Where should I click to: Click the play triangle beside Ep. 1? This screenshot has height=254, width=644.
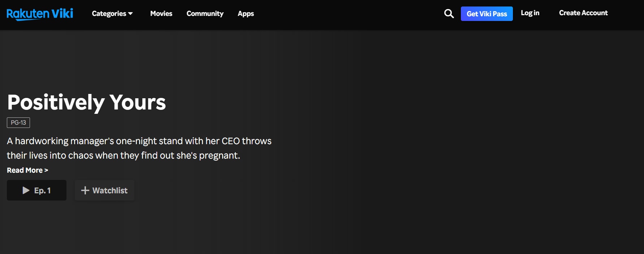click(x=26, y=190)
